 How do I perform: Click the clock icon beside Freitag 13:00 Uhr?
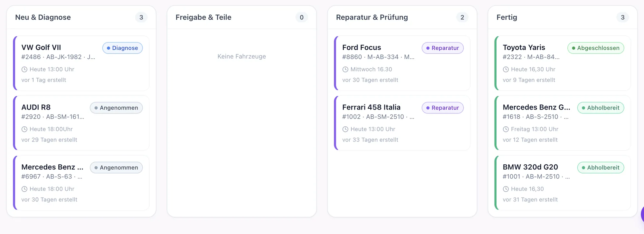(506, 129)
